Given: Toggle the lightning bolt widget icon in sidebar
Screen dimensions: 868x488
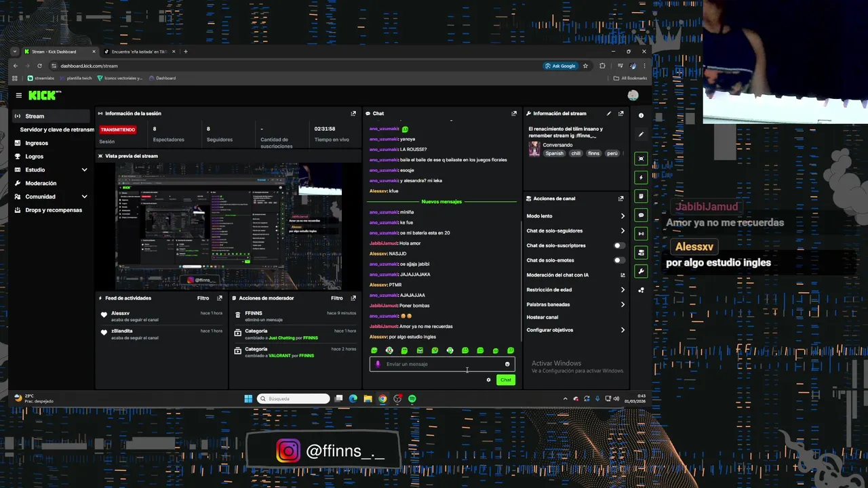Looking at the screenshot, I should [x=641, y=178].
